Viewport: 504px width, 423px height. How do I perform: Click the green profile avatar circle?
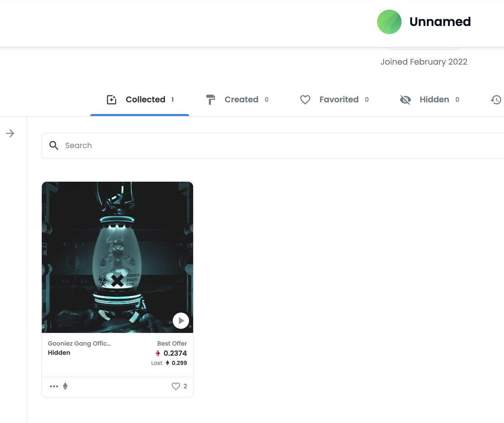(x=389, y=22)
